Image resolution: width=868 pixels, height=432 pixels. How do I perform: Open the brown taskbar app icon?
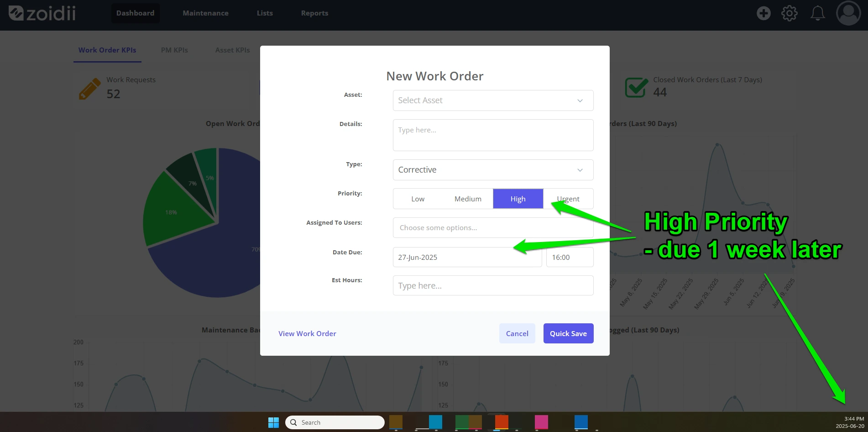(396, 422)
